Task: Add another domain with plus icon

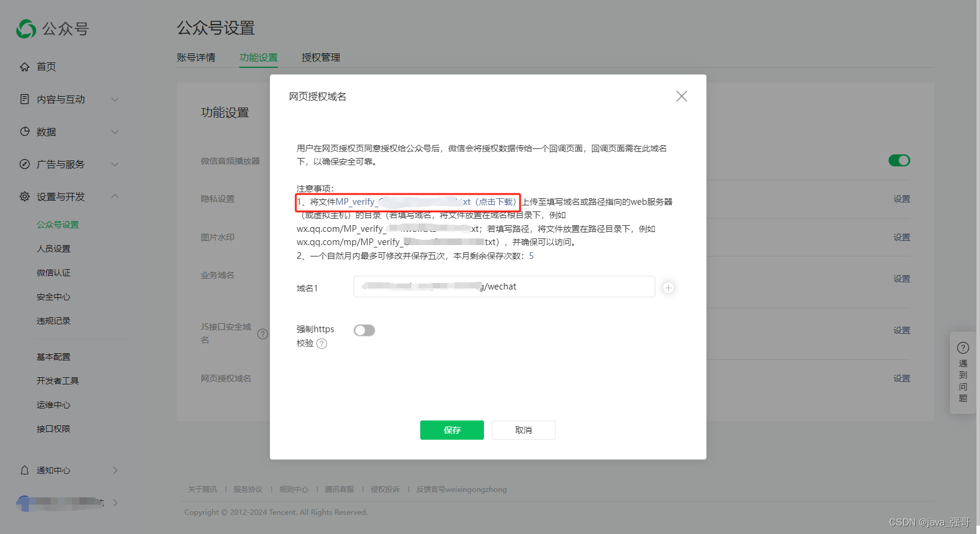Action: click(669, 288)
